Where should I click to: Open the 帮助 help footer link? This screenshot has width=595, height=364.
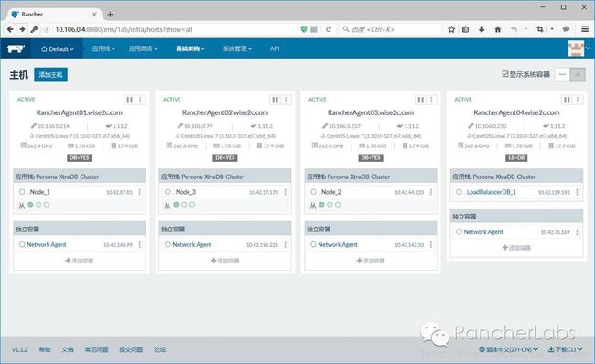pos(45,349)
